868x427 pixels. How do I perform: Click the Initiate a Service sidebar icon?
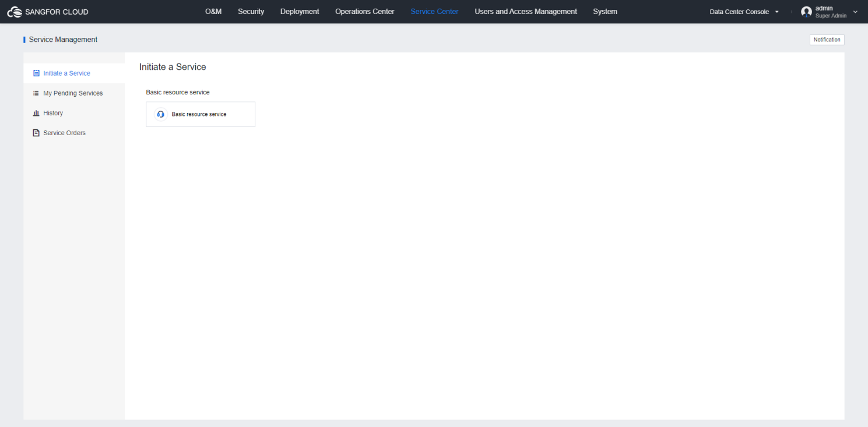coord(36,73)
